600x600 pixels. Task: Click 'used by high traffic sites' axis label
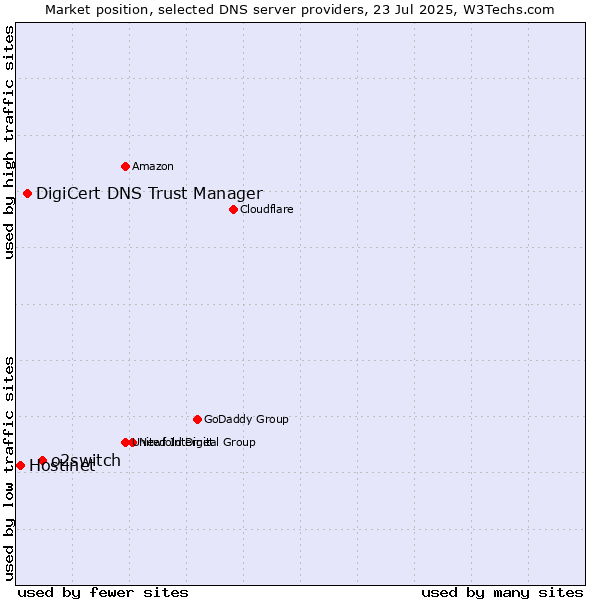9,142
